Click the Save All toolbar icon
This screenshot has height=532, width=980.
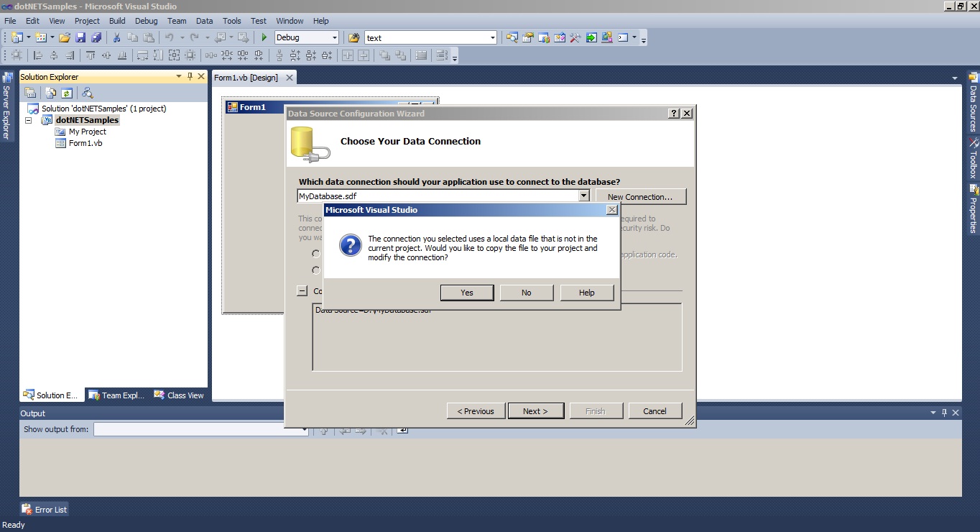pyautogui.click(x=96, y=37)
